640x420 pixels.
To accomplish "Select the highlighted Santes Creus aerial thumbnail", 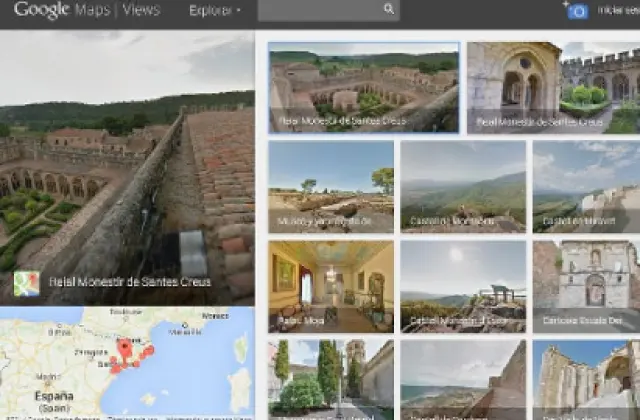I will click(364, 86).
